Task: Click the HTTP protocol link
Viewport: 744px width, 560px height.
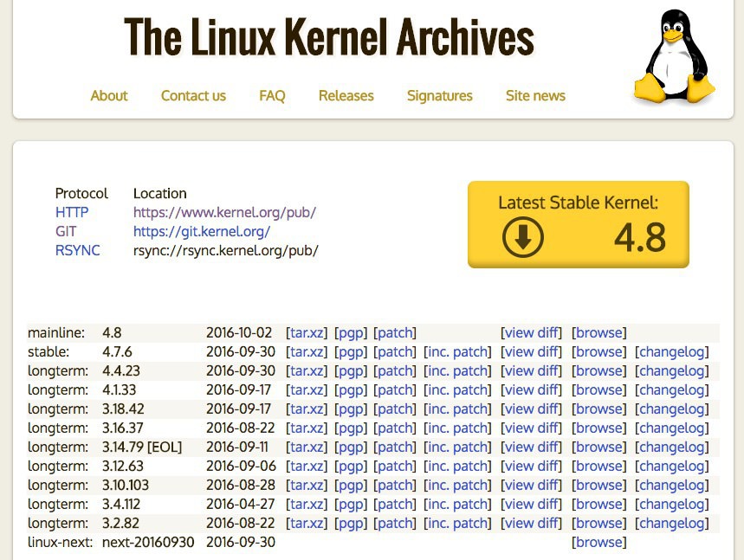Action: pos(72,212)
